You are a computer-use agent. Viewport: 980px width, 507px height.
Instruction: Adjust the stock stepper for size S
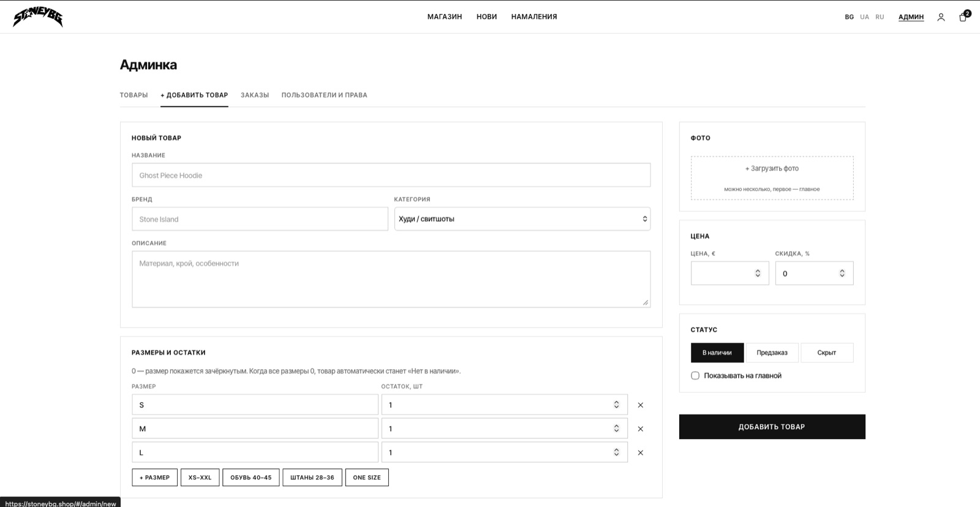(616, 405)
